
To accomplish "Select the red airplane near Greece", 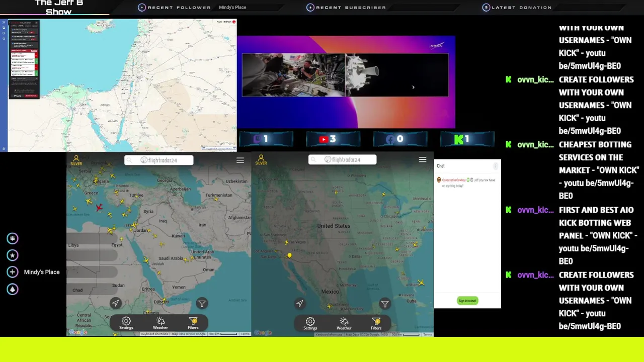I will pyautogui.click(x=99, y=207).
